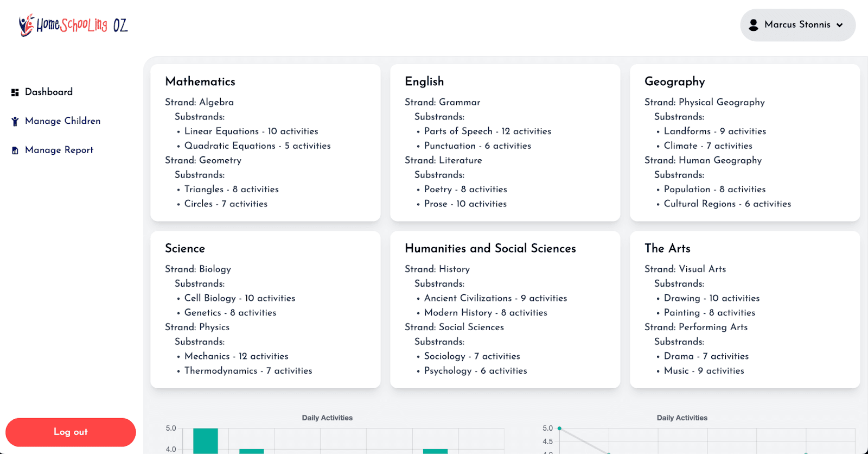Click the tallest bar in Daily Activities chart
Image resolution: width=868 pixels, height=454 pixels.
pos(206,439)
